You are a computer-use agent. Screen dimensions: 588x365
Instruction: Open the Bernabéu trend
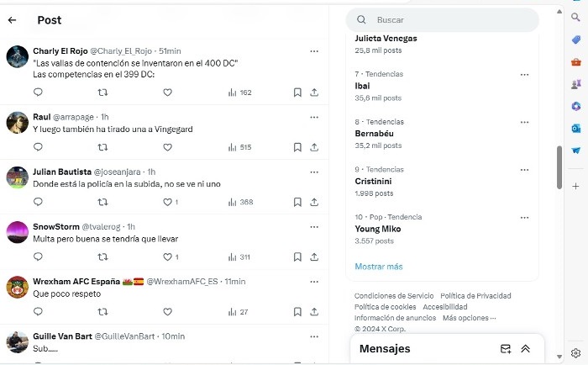pos(375,134)
